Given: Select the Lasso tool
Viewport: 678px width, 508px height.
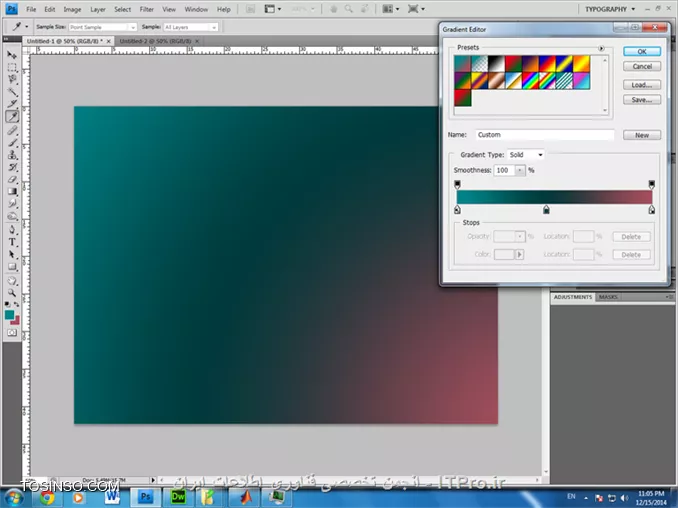Looking at the screenshot, I should point(12,80).
